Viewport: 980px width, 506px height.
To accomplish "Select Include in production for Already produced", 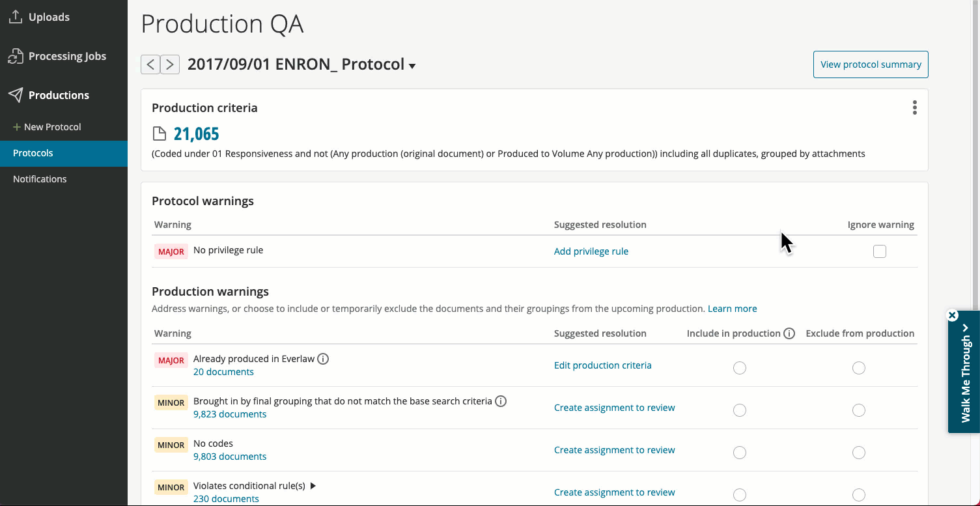I will (740, 368).
